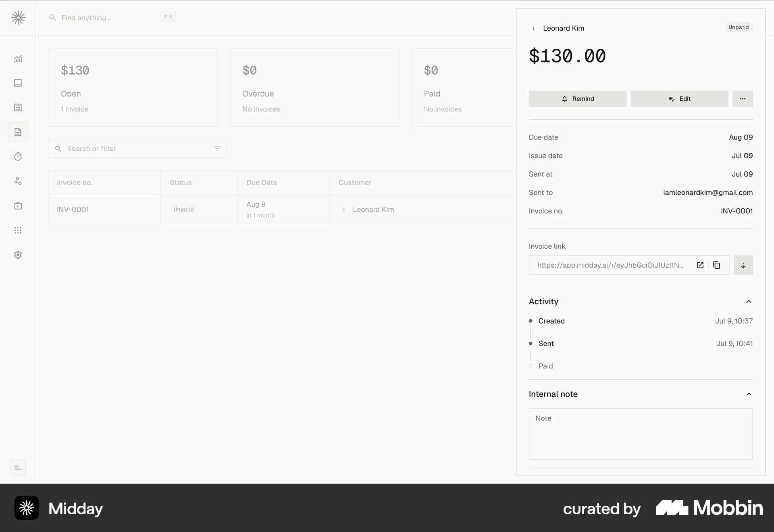Open the Transactions list page
Image resolution: width=774 pixels, height=532 pixels.
tap(18, 108)
